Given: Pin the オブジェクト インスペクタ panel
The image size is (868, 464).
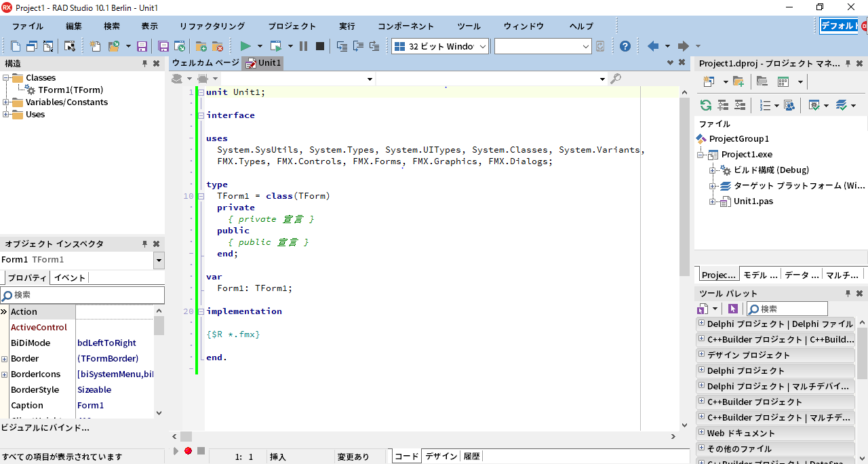Looking at the screenshot, I should [x=144, y=244].
